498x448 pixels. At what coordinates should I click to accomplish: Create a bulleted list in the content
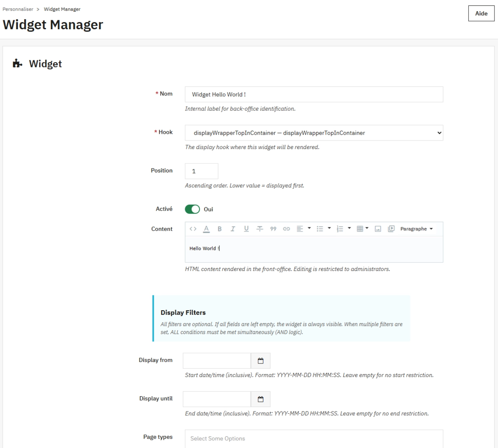coord(320,229)
